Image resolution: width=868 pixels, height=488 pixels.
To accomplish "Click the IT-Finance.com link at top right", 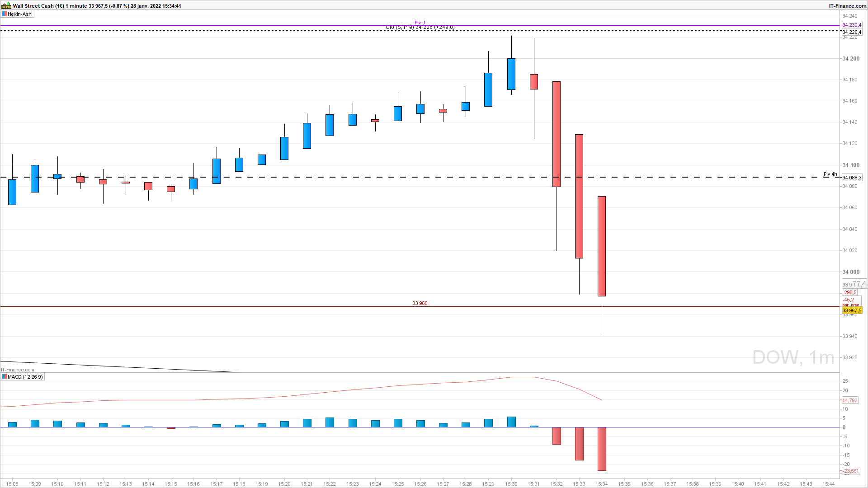I will click(x=847, y=6).
